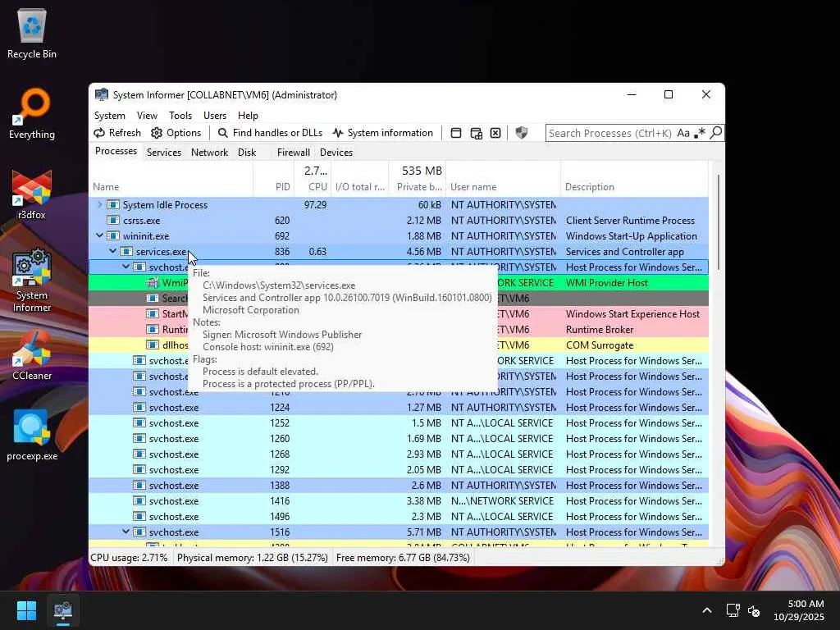This screenshot has height=630, width=840.
Task: Expand the System Idle Process node
Action: click(99, 204)
